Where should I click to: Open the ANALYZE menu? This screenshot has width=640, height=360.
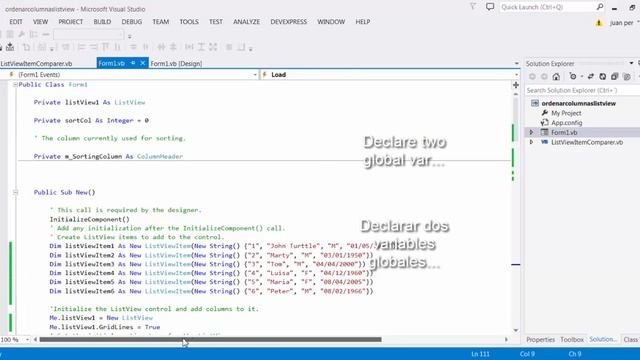tap(247, 22)
